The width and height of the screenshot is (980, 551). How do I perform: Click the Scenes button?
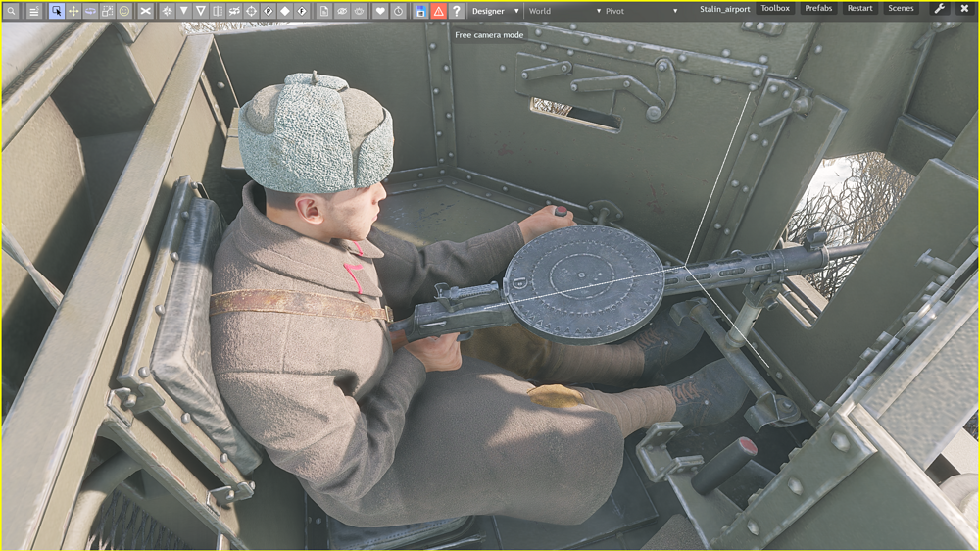901,9
